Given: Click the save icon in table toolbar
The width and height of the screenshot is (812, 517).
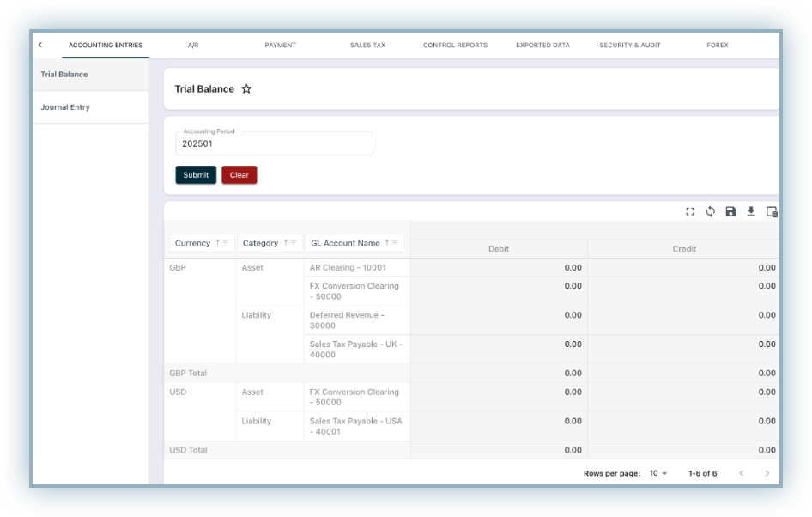Looking at the screenshot, I should (730, 211).
